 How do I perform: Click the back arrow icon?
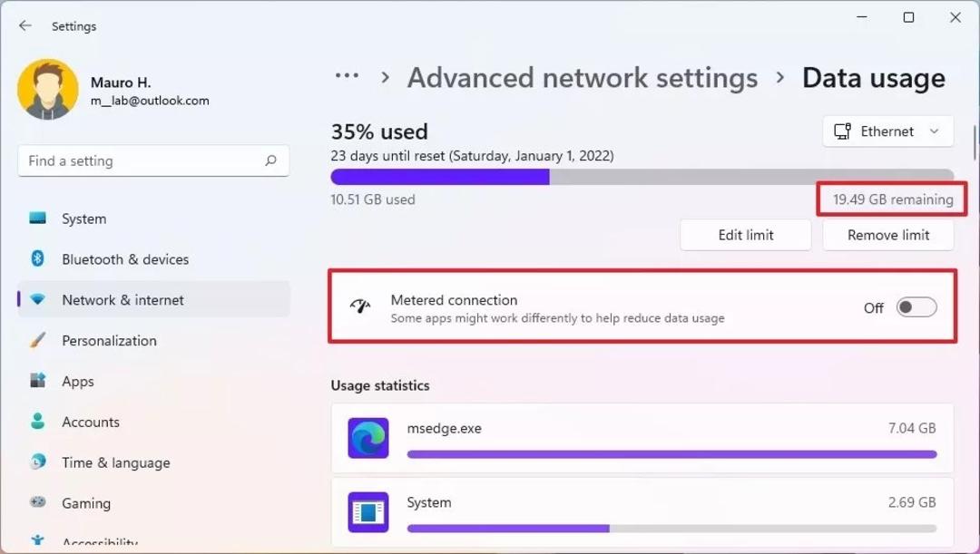[x=25, y=25]
